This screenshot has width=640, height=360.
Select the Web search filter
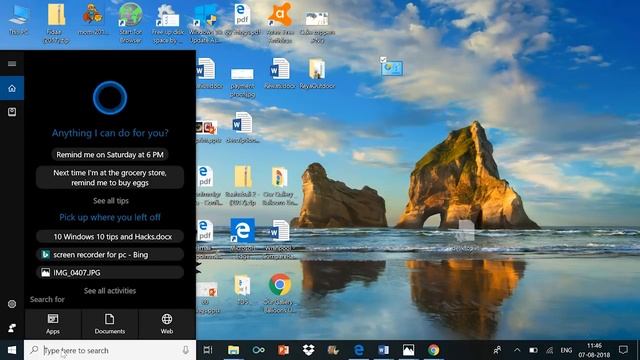[x=167, y=324]
